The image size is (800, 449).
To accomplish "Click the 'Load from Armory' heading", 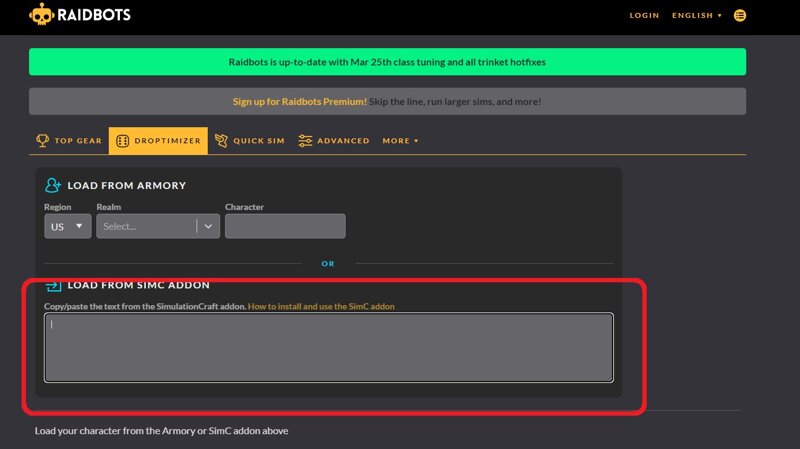I will pyautogui.click(x=127, y=185).
